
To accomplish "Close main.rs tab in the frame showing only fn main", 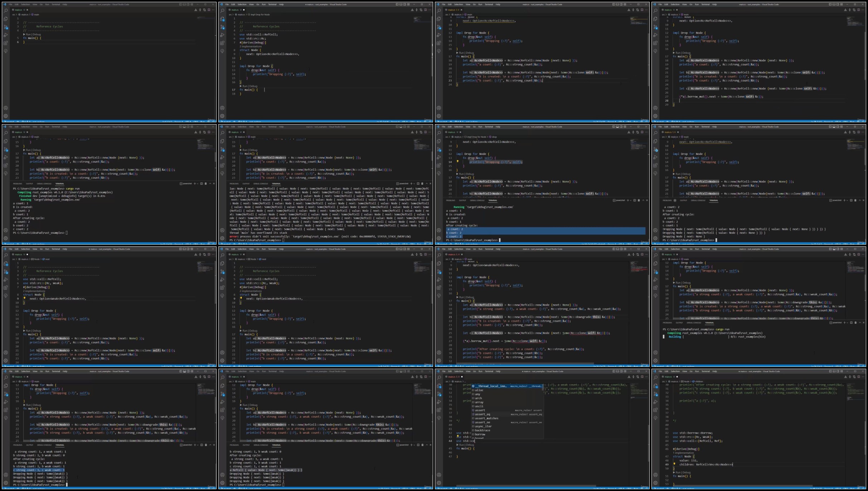I will (x=28, y=10).
